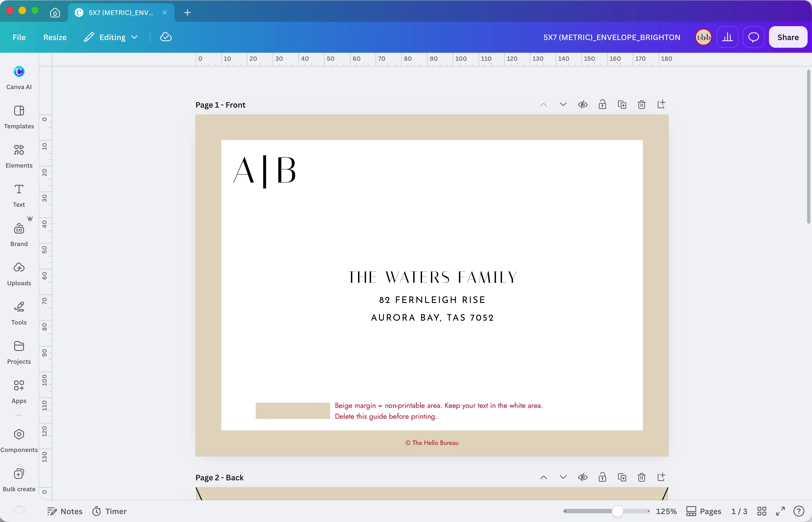Open the analytics insights chart icon
This screenshot has height=522, width=812.
[727, 37]
